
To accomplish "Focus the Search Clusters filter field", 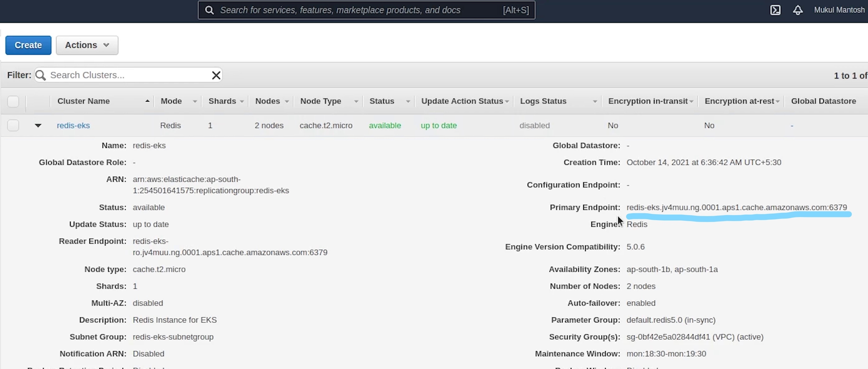I will [x=128, y=75].
